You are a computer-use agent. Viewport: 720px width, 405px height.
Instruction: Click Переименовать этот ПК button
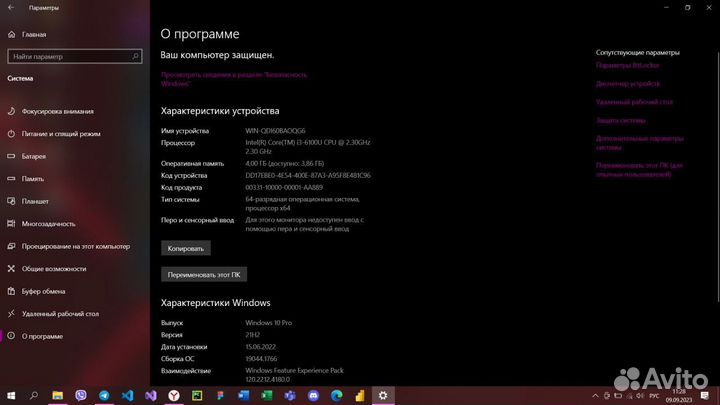204,275
